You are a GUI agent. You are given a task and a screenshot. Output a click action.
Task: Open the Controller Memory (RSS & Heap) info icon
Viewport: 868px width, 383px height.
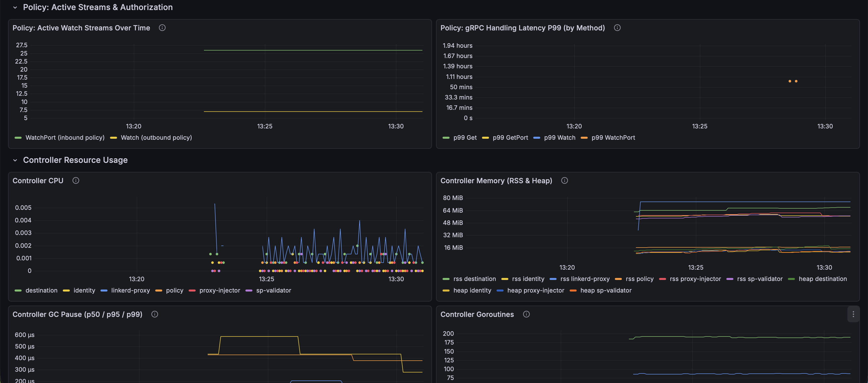click(564, 181)
